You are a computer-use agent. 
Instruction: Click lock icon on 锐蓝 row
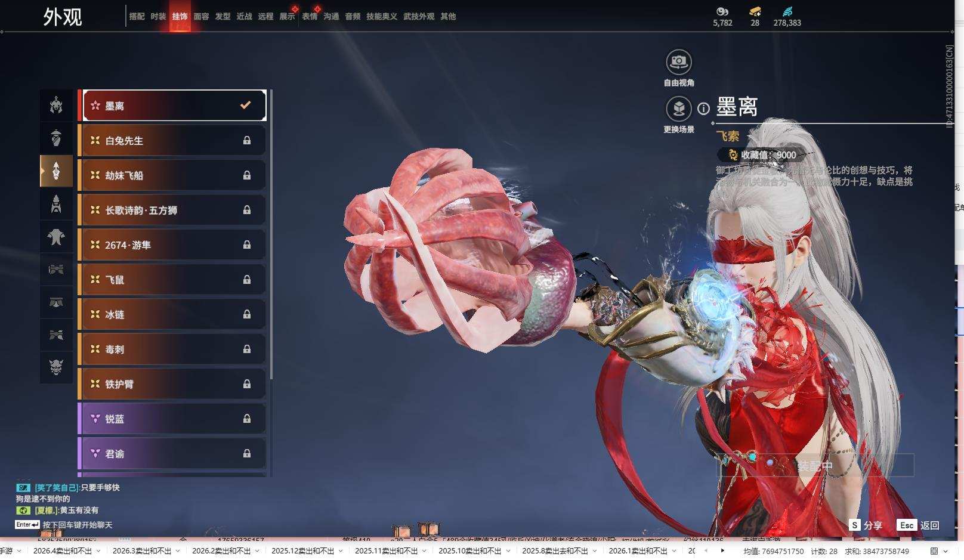[x=247, y=419]
